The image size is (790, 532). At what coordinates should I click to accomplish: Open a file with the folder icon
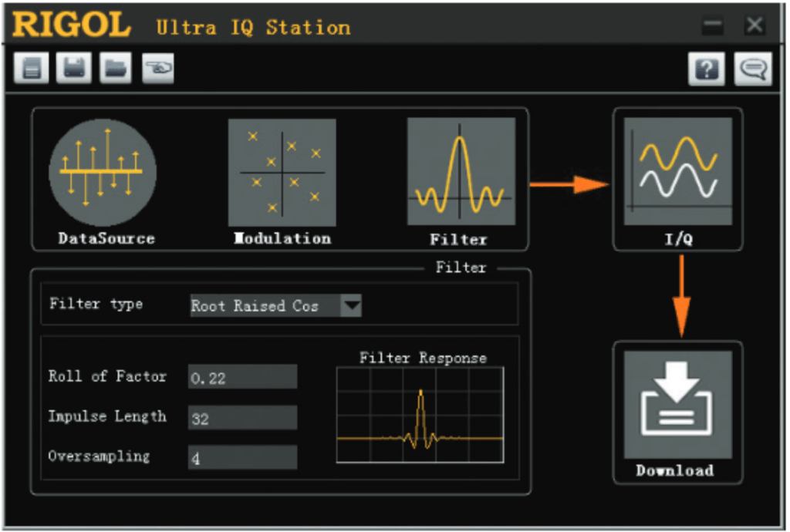(x=115, y=69)
